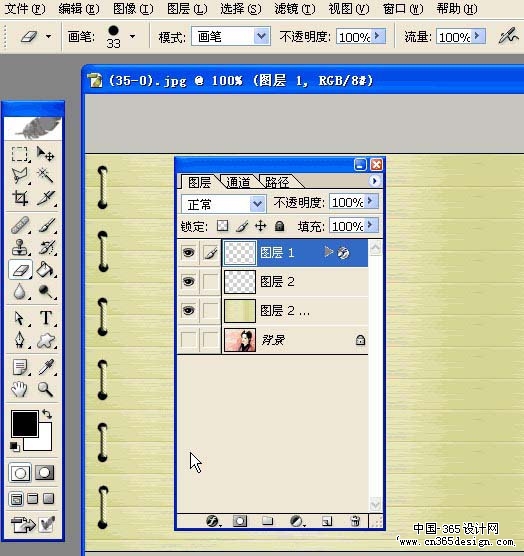Choose the Zoom tool
The height and width of the screenshot is (556, 524).
(x=45, y=389)
